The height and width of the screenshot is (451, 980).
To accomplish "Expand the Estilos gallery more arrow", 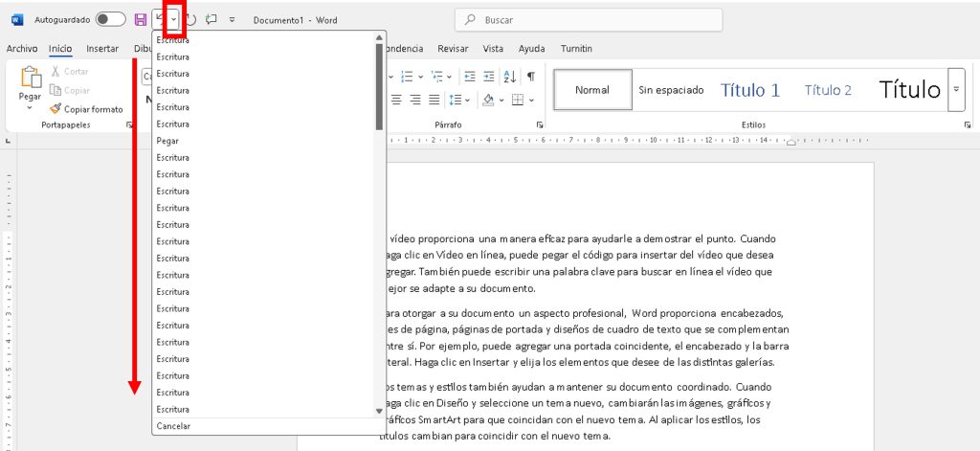I will click(x=956, y=90).
